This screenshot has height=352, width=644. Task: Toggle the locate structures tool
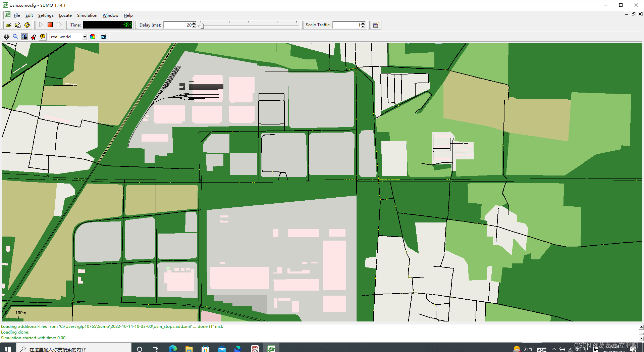click(24, 37)
